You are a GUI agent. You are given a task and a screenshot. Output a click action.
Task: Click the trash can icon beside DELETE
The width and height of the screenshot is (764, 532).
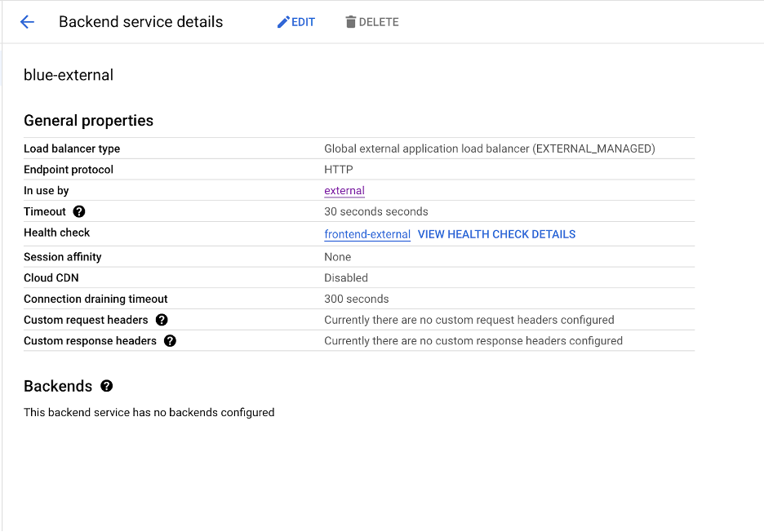(351, 22)
